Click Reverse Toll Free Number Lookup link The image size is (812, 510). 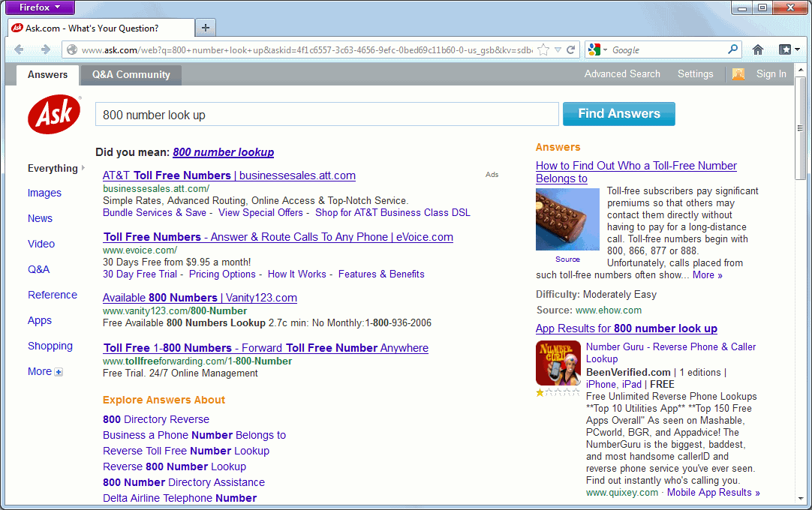186,451
